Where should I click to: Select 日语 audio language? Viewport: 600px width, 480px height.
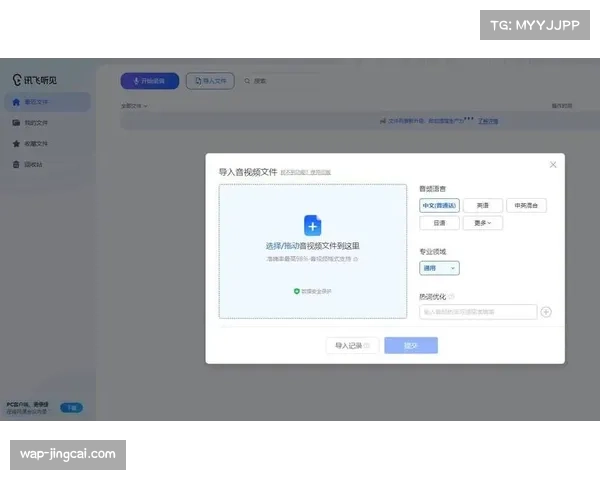pos(439,223)
